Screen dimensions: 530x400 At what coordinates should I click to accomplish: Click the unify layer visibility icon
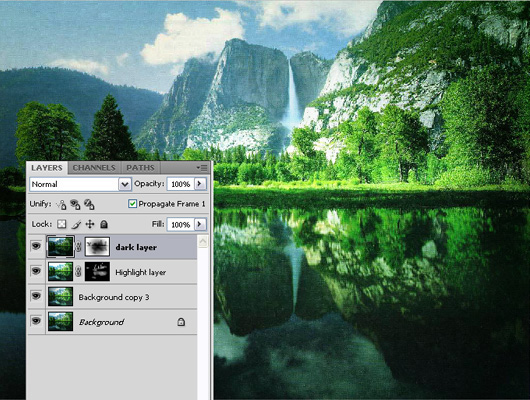[x=75, y=204]
